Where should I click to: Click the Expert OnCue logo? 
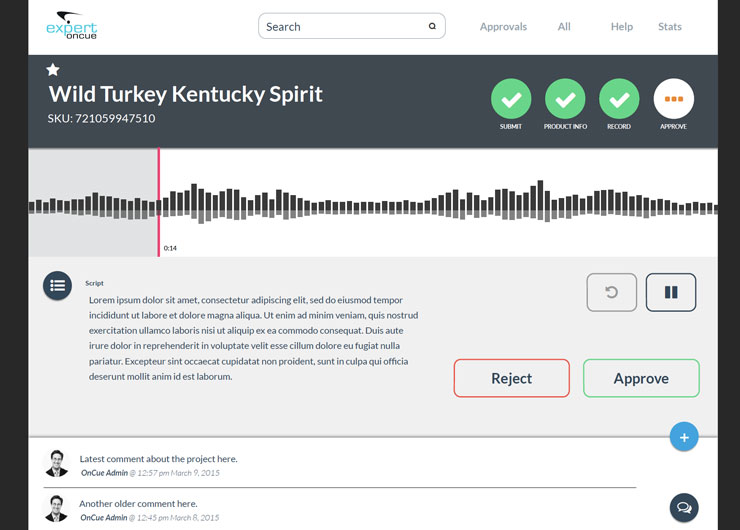71,25
